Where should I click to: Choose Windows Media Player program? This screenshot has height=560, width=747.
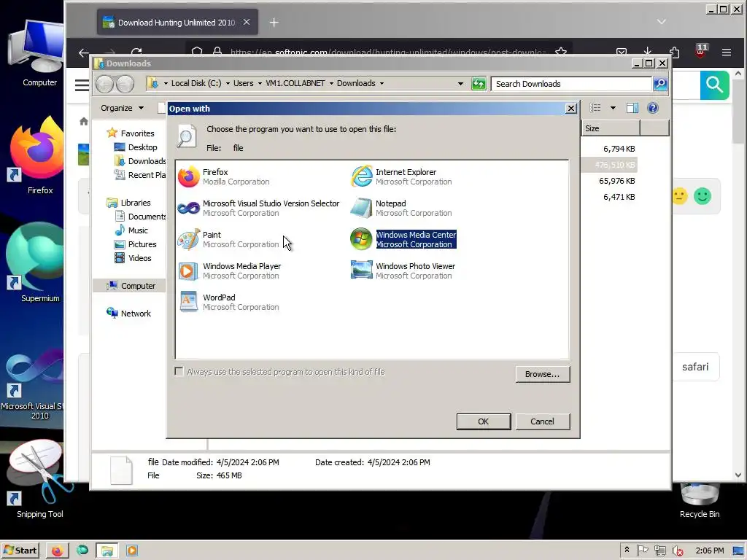coord(230,271)
